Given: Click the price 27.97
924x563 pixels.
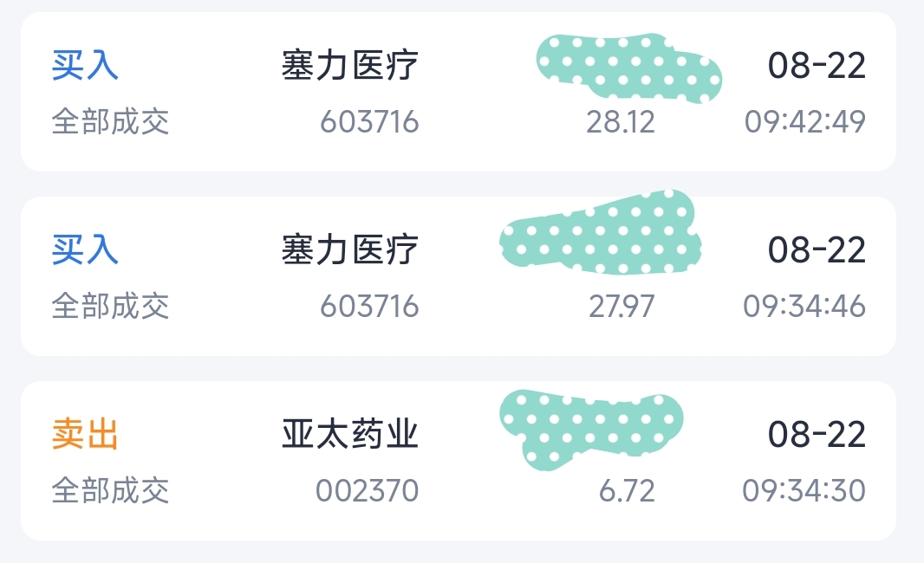Looking at the screenshot, I should [621, 307].
